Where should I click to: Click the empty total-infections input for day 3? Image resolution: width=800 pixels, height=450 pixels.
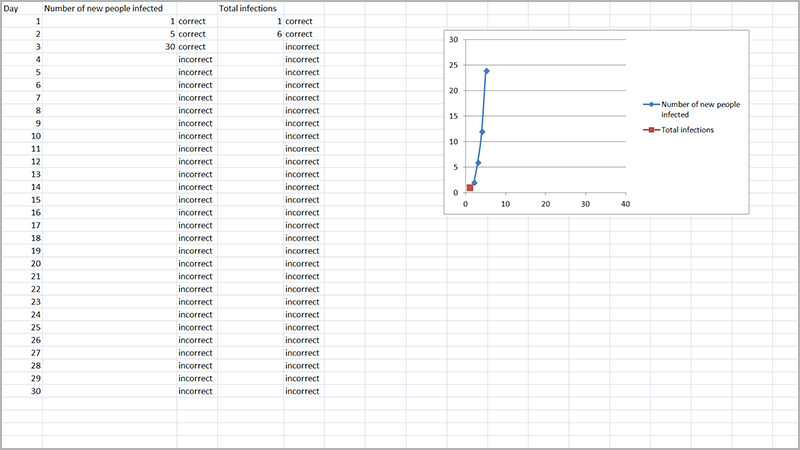pos(251,46)
